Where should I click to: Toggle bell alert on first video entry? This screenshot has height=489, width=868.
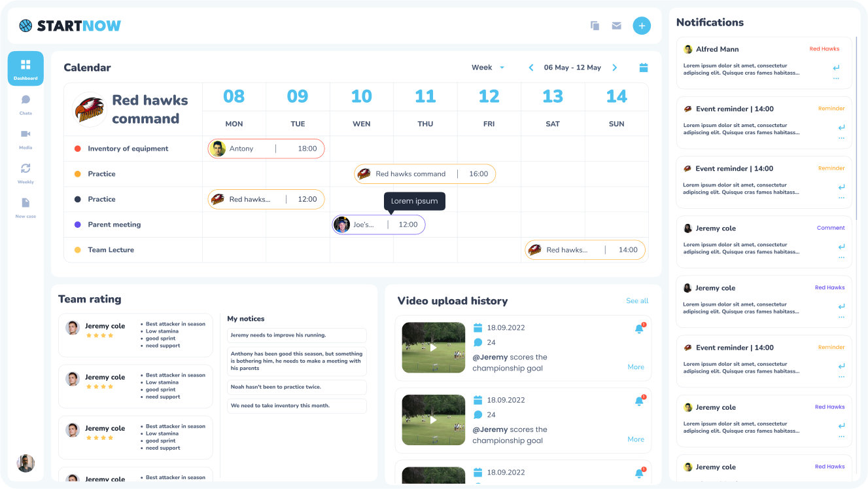(x=639, y=329)
